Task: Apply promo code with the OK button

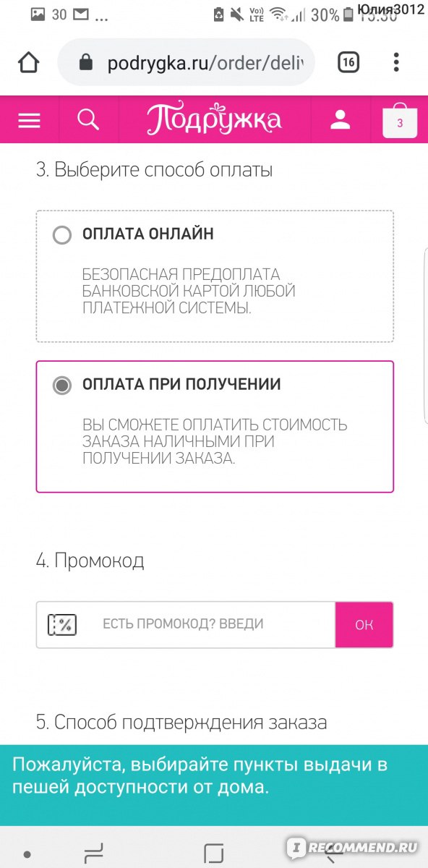Action: (x=364, y=624)
